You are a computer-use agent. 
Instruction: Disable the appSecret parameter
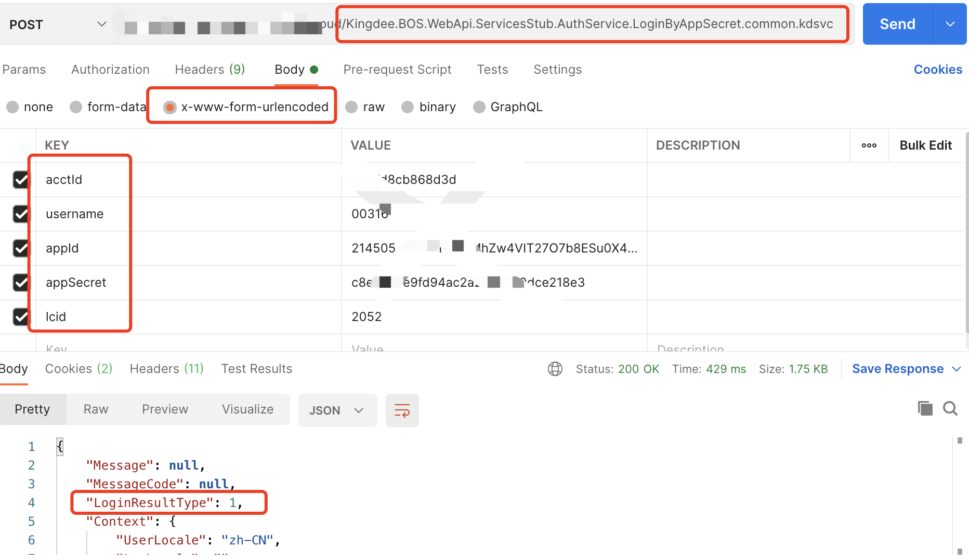(21, 283)
